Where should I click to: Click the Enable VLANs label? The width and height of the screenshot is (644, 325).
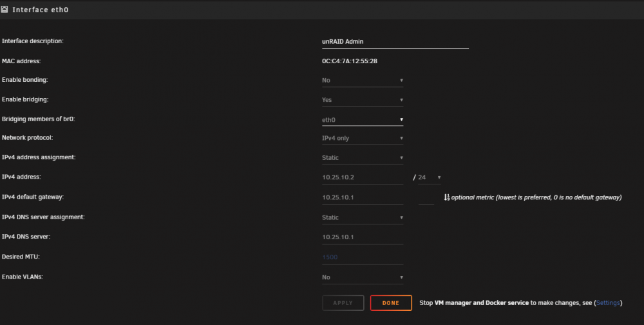22,277
